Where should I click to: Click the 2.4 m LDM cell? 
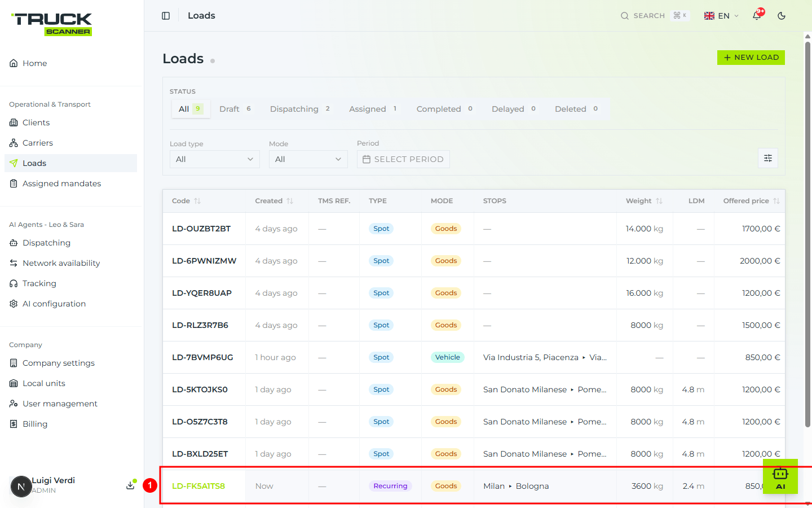tap(693, 486)
